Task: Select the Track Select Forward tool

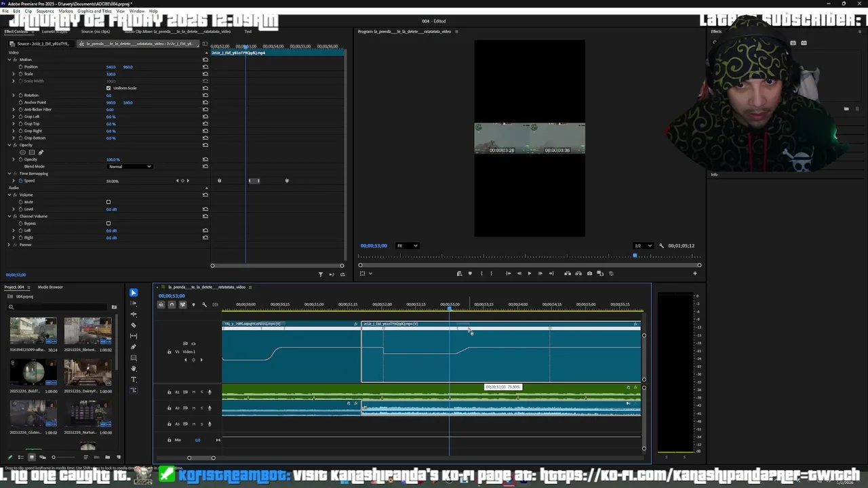Action: point(134,304)
